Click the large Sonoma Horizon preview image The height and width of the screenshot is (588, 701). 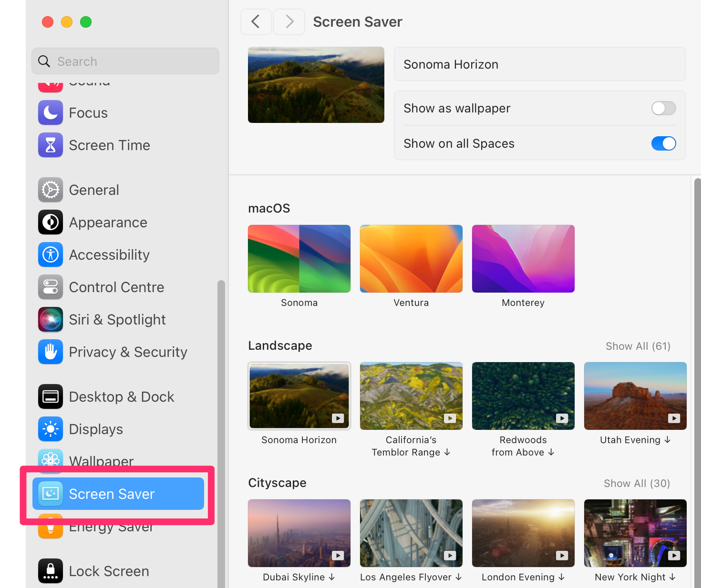coord(316,85)
